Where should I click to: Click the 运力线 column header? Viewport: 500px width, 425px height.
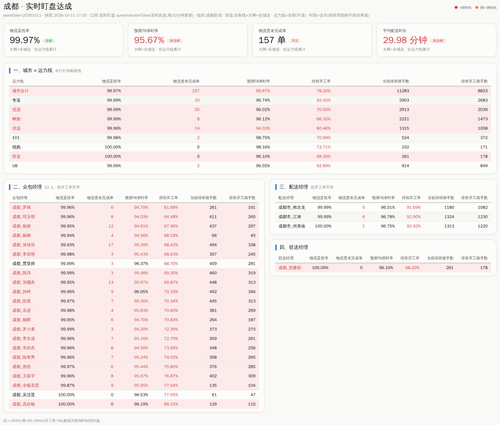[18, 81]
